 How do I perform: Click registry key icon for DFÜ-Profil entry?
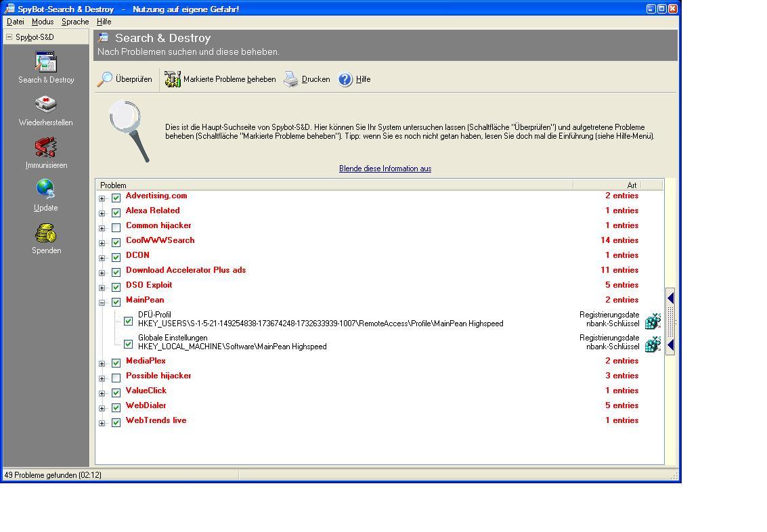(653, 321)
